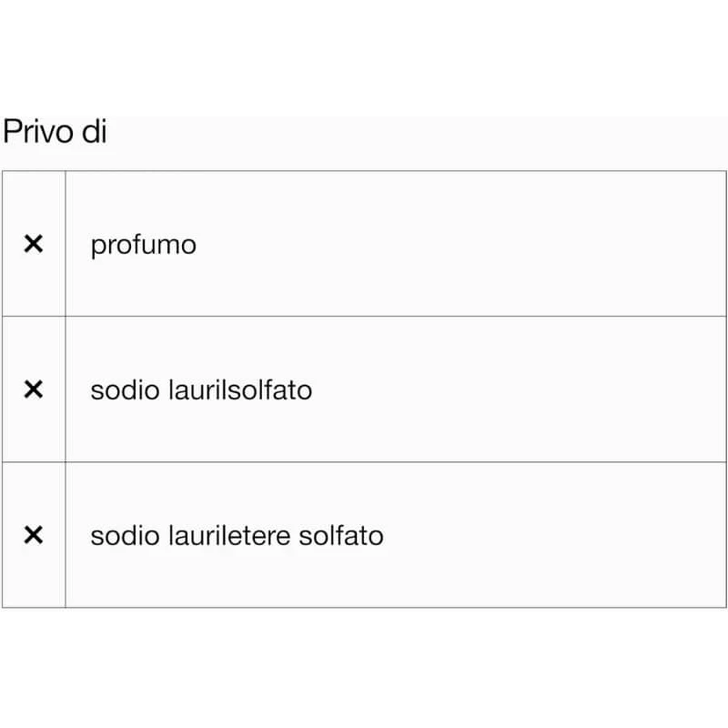The image size is (728, 728).
Task: Select the sodio laurilsolfato text
Action: point(201,390)
